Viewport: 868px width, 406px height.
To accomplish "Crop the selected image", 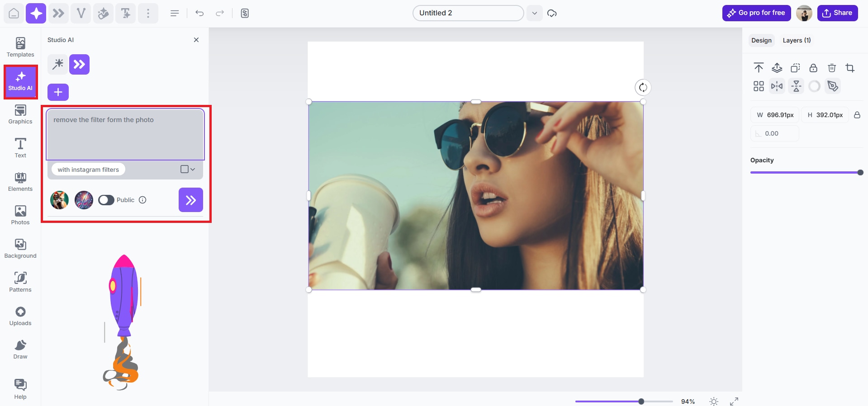I will tap(850, 68).
